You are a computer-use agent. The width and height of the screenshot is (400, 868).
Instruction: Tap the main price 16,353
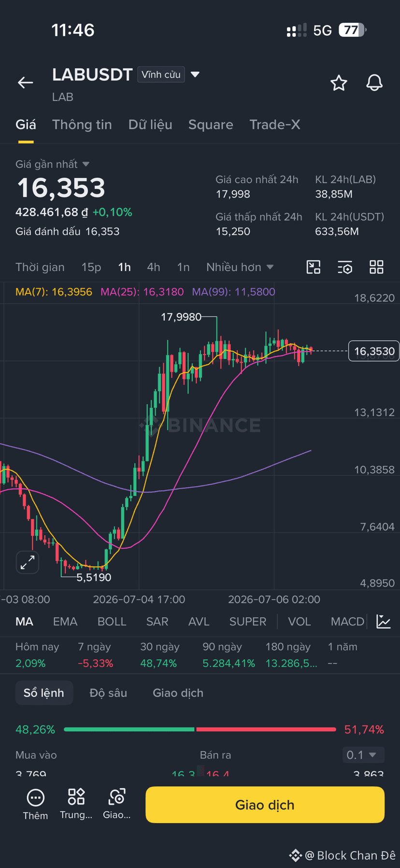[x=61, y=188]
